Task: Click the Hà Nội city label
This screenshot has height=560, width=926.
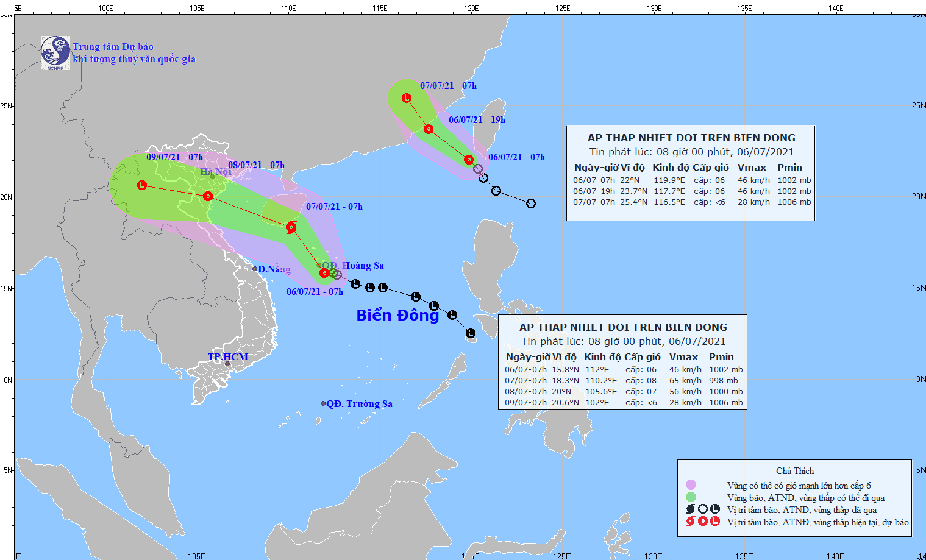Action: pyautogui.click(x=216, y=172)
